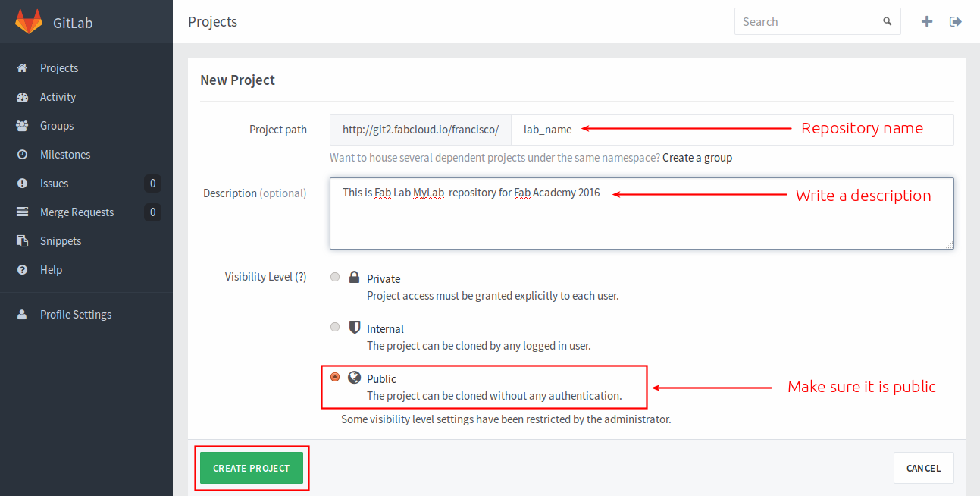Click 'Description (optional)' field label

coord(255,193)
